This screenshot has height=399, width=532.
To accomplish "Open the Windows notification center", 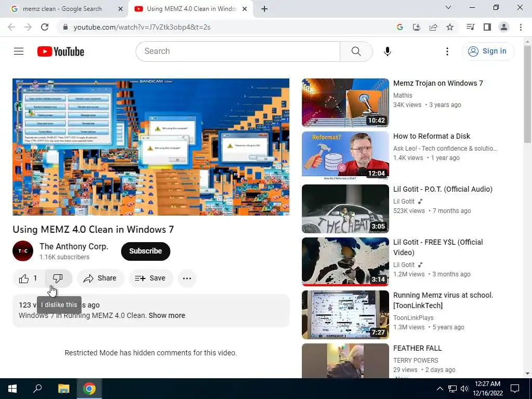I will (515, 389).
